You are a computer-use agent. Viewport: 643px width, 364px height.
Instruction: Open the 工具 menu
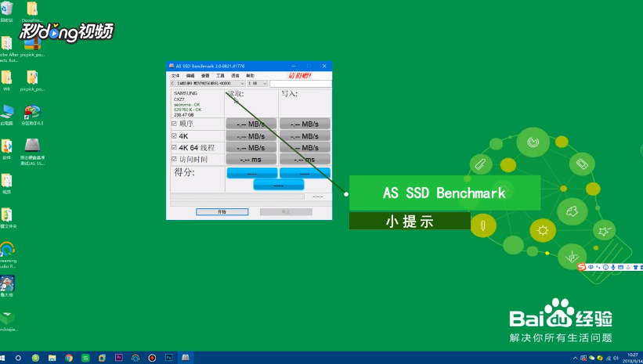(220, 76)
